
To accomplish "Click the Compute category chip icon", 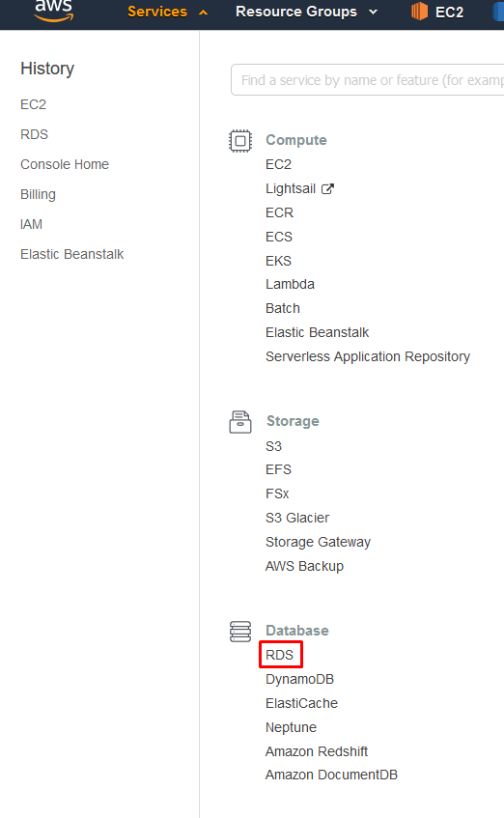I will point(240,141).
